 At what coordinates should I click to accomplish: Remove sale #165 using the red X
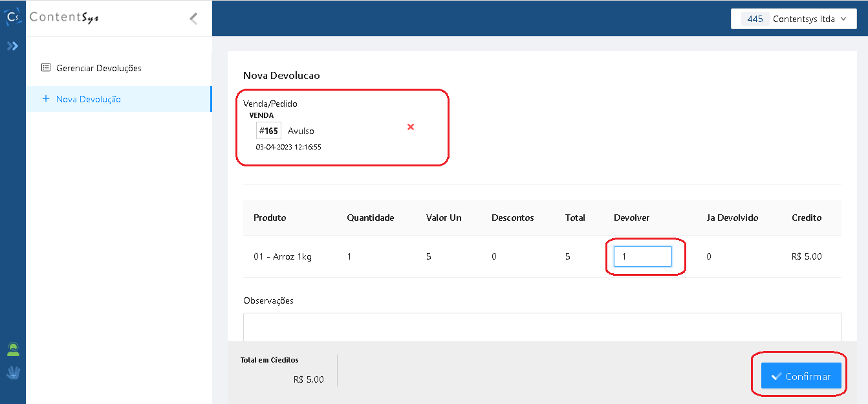(x=410, y=127)
